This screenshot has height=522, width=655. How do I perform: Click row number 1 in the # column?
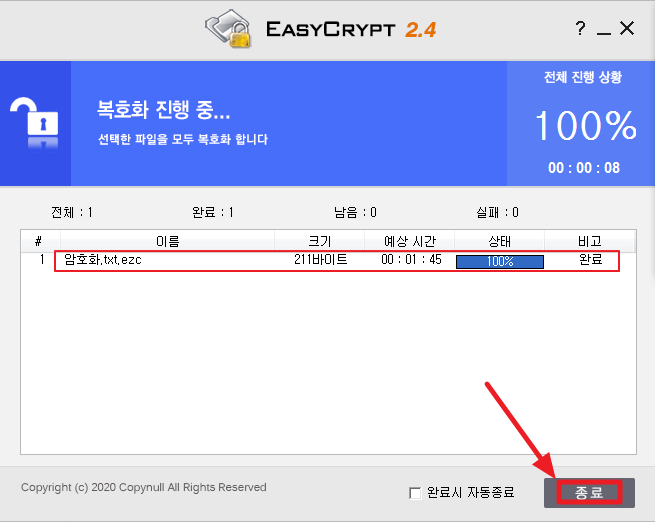point(42,260)
